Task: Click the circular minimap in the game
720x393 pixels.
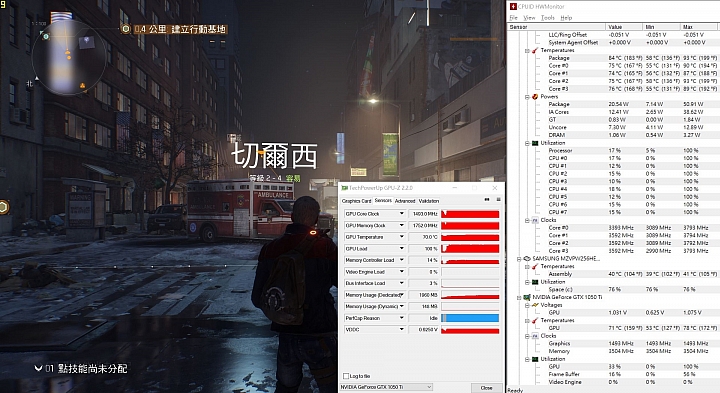Action: [69, 57]
